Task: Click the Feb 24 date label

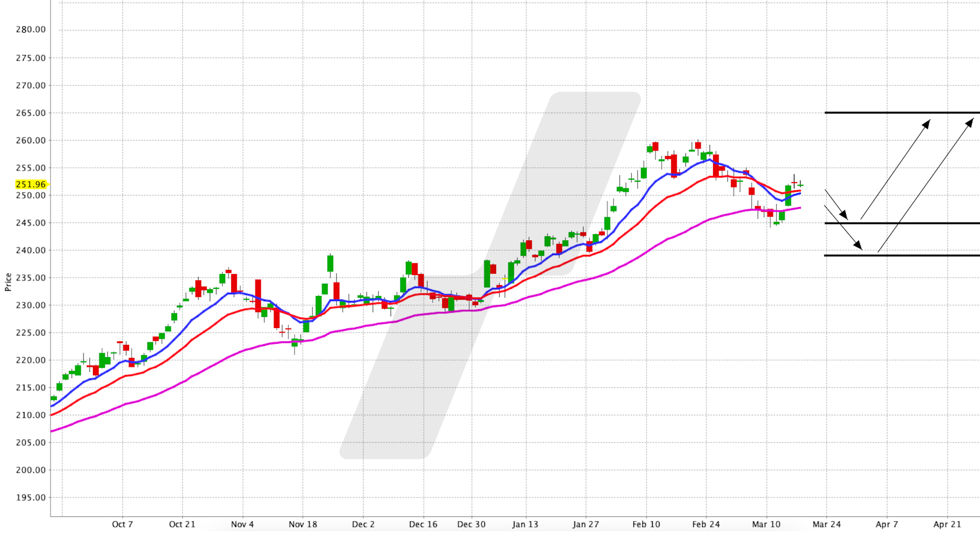Action: pos(706,524)
